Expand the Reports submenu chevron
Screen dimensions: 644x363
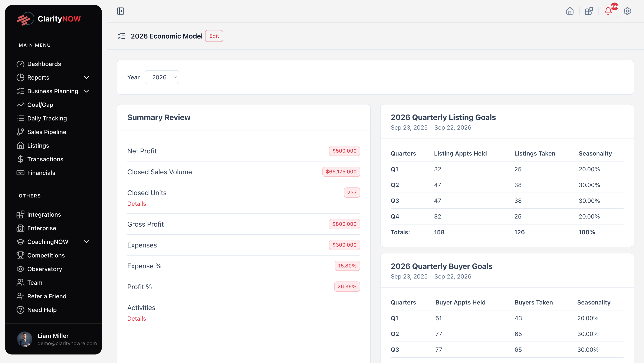pyautogui.click(x=86, y=77)
